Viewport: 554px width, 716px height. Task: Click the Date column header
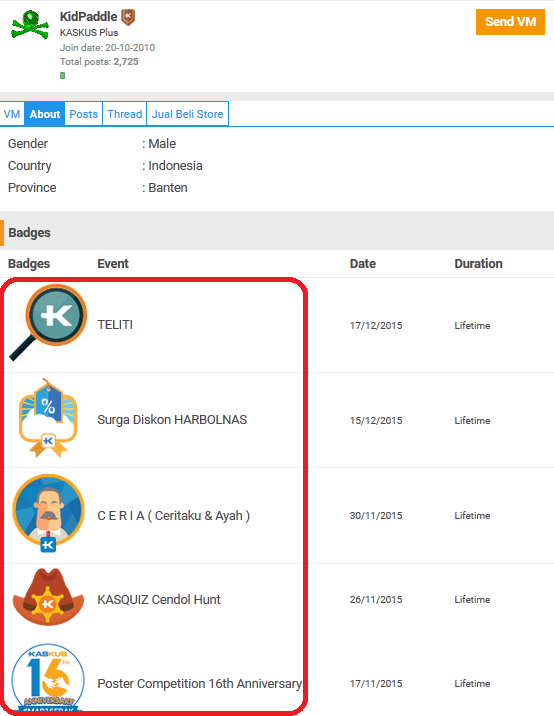363,263
